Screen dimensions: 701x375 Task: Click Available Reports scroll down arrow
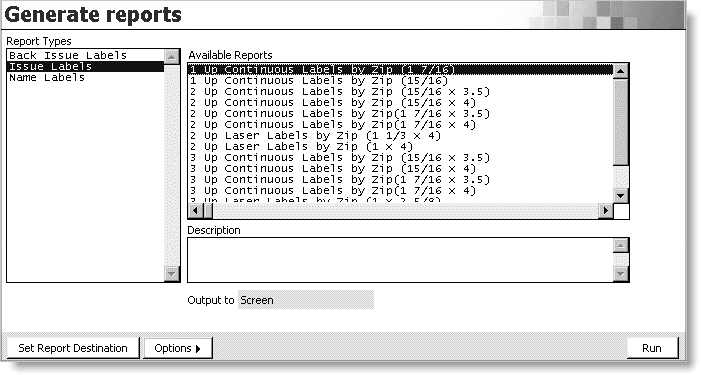(621, 195)
